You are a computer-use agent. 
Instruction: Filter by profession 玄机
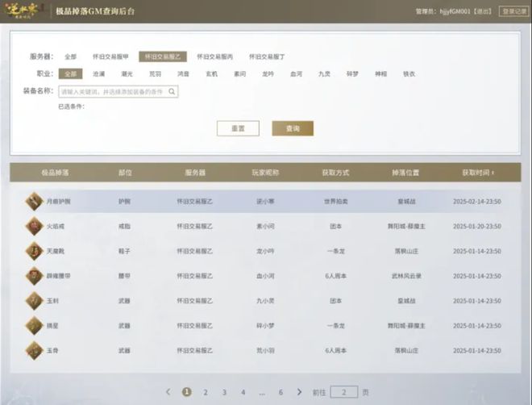(x=212, y=73)
